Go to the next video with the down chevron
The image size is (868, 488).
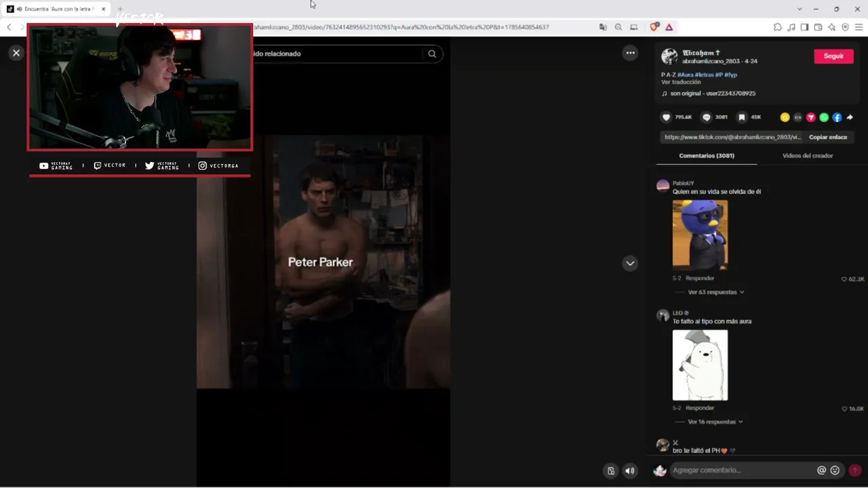pos(630,263)
